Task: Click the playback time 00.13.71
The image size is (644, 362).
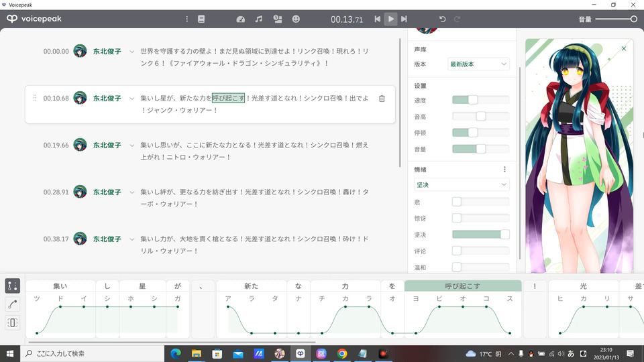Action: (x=347, y=19)
